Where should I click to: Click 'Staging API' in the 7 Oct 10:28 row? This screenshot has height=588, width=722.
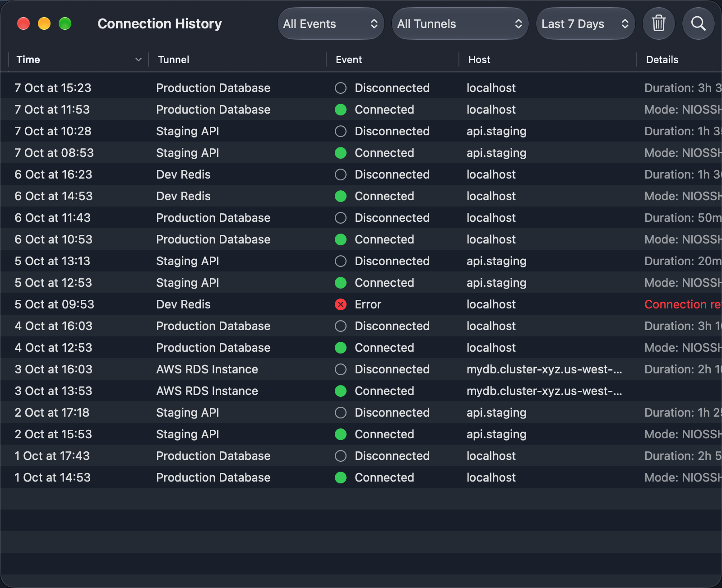pos(188,131)
